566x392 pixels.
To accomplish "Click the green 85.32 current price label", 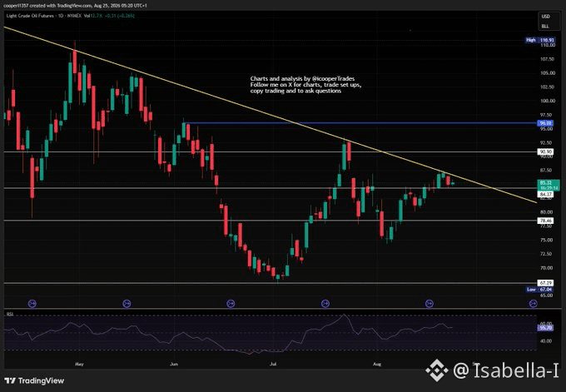I will tap(549, 185).
